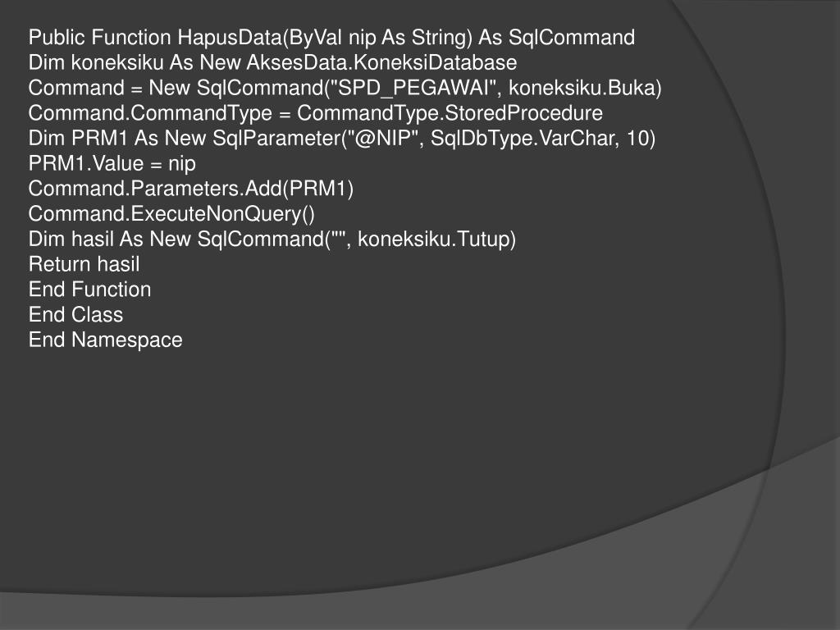The image size is (840, 630).
Task: Click the "SPD_PEGAWAI" string text
Action: (414, 88)
